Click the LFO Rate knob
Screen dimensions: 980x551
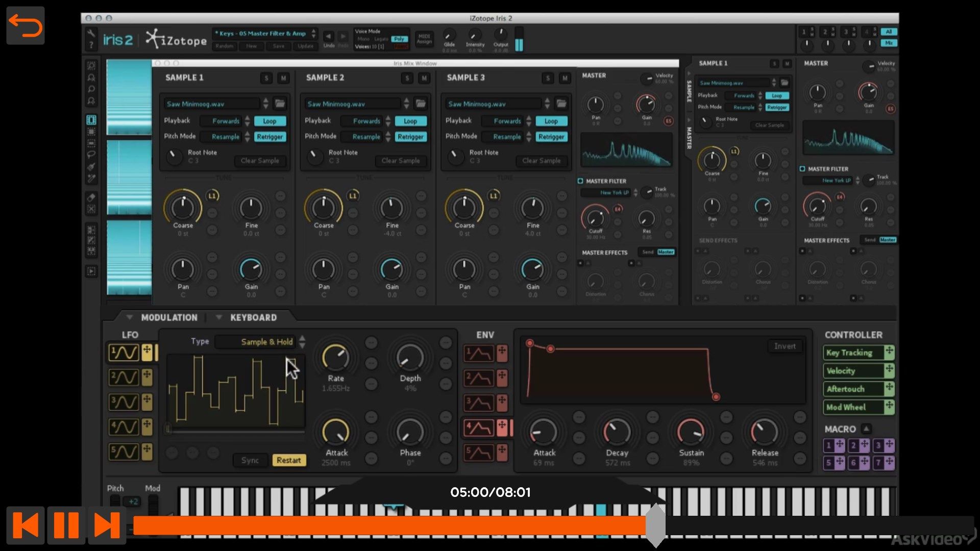coord(335,357)
